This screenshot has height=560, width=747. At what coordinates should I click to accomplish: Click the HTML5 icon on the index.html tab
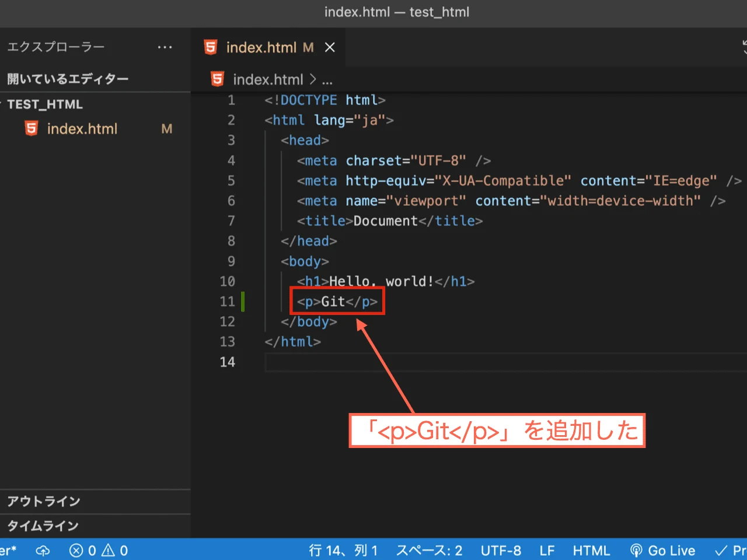210,47
